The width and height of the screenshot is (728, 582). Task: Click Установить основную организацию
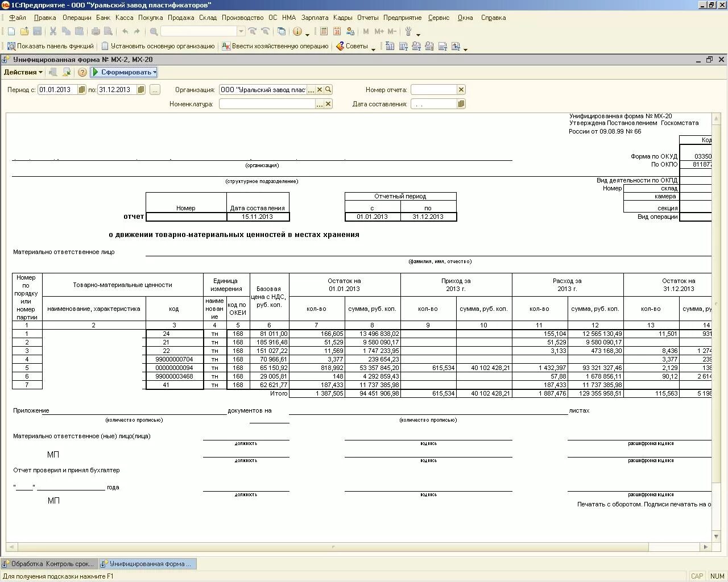pos(158,46)
